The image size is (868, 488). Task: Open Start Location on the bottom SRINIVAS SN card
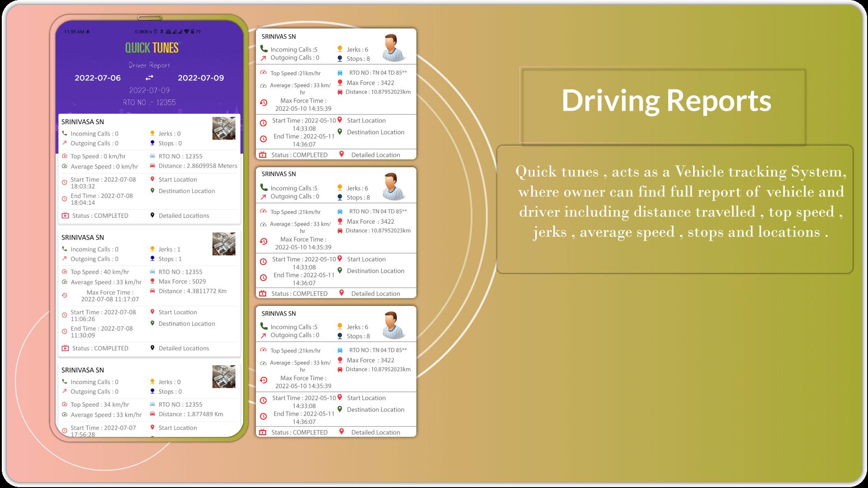pyautogui.click(x=366, y=398)
